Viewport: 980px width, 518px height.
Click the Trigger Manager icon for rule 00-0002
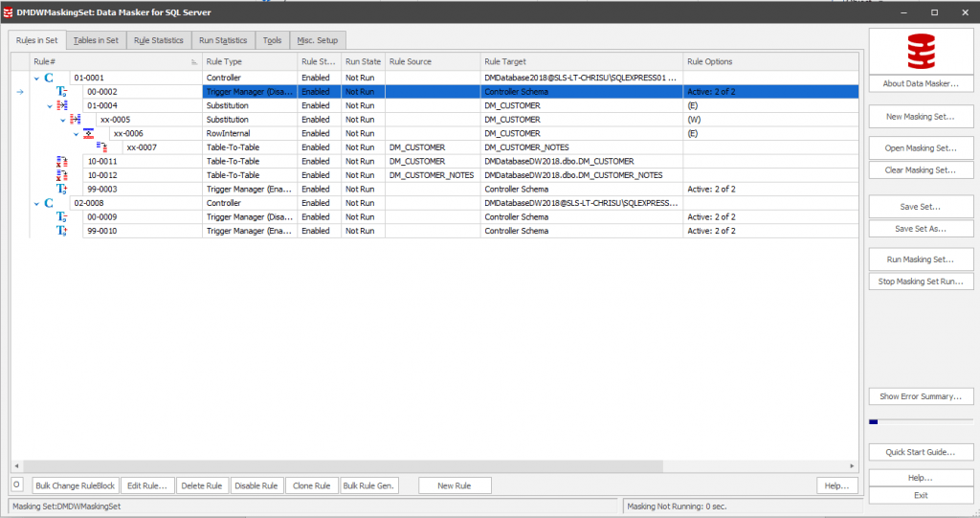coord(62,92)
